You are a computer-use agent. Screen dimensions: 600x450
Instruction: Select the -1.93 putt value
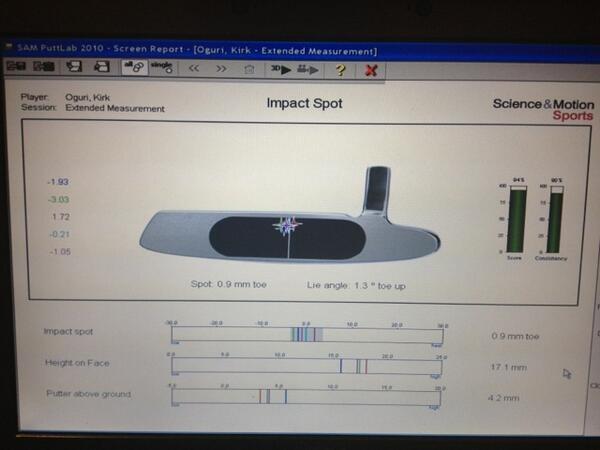coord(58,182)
